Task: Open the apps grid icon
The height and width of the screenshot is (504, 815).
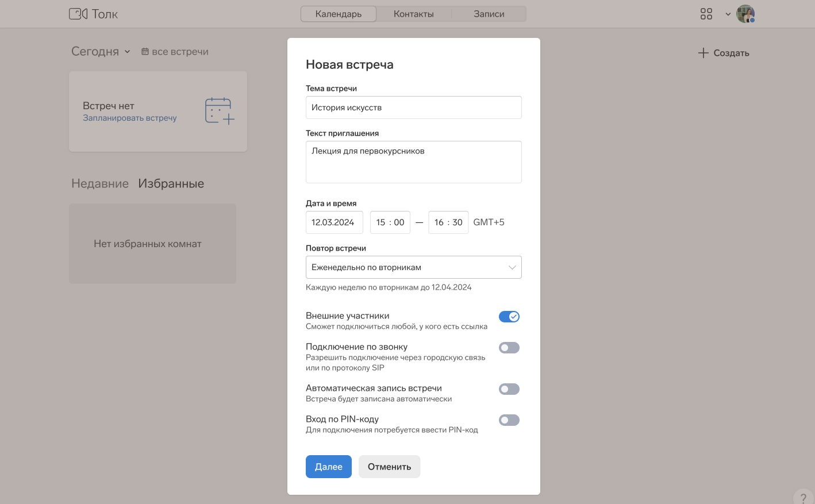Action: tap(706, 14)
